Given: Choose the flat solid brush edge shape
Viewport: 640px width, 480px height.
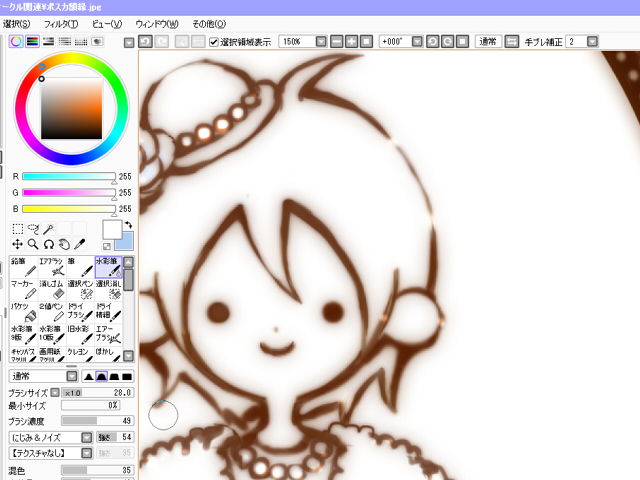Looking at the screenshot, I should 127,376.
